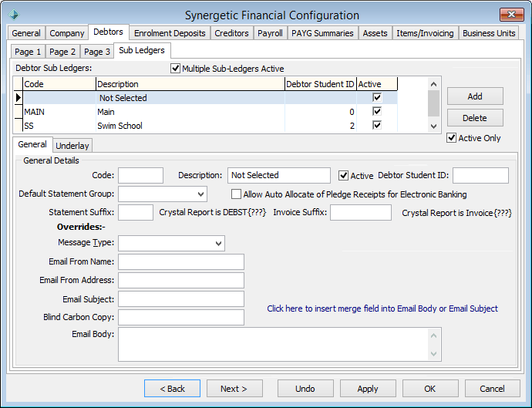Click the Next > button

(234, 389)
